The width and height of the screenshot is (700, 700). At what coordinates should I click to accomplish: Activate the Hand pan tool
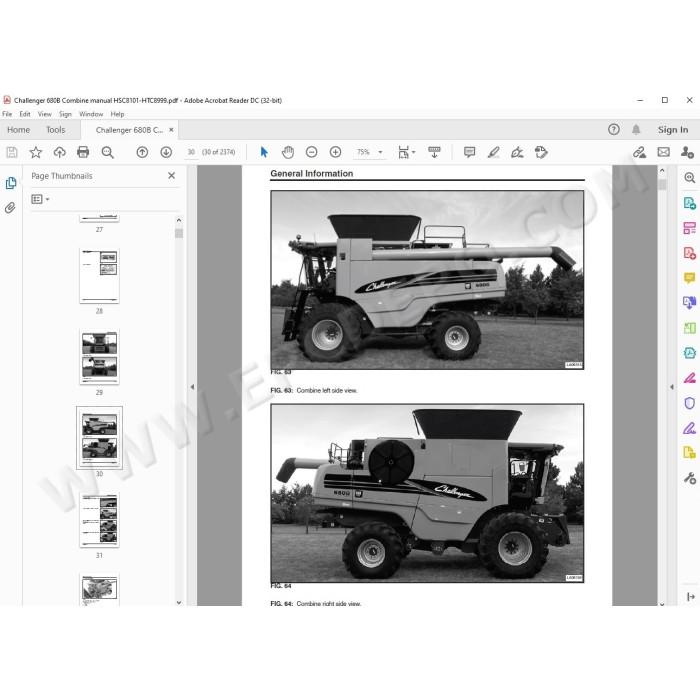pyautogui.click(x=288, y=152)
